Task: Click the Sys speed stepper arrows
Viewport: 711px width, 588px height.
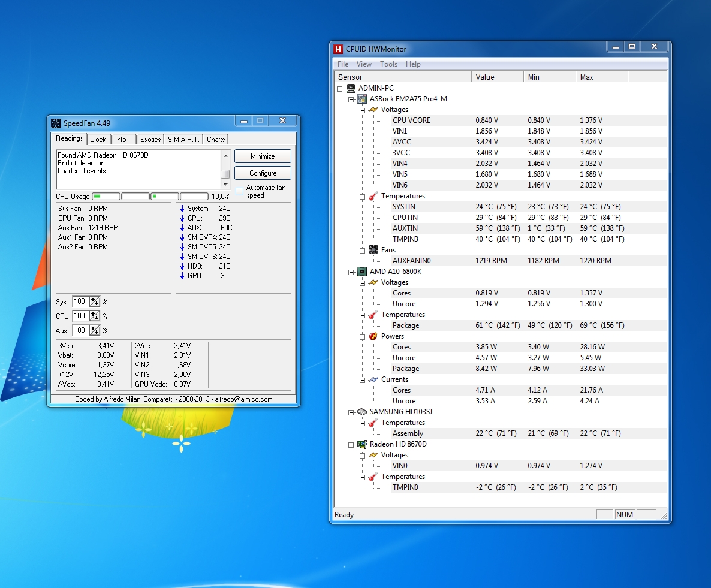Action: [94, 302]
